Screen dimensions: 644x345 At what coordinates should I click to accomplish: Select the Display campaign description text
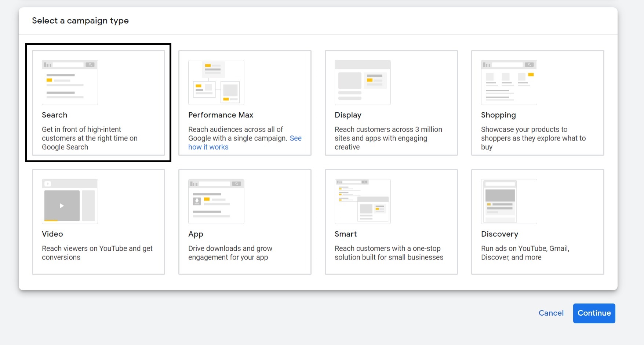pos(388,138)
